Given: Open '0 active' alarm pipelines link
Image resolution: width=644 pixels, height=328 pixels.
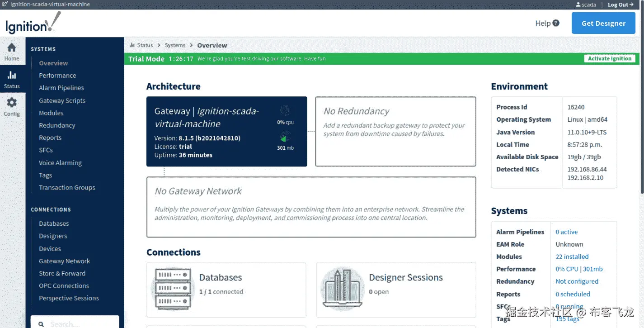Looking at the screenshot, I should pyautogui.click(x=567, y=232).
